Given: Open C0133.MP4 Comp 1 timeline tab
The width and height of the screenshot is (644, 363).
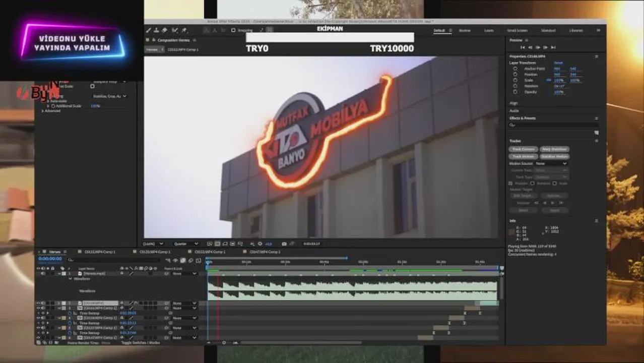Looking at the screenshot, I should [x=154, y=252].
